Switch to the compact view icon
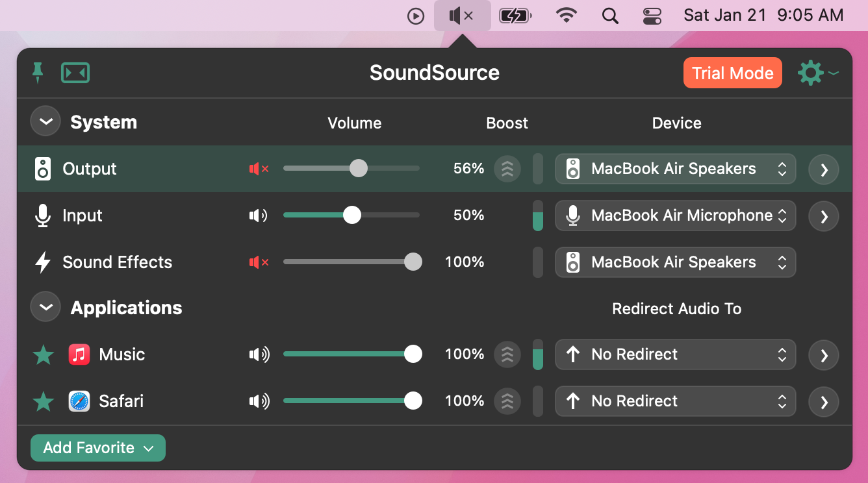The width and height of the screenshot is (868, 483). [x=75, y=73]
